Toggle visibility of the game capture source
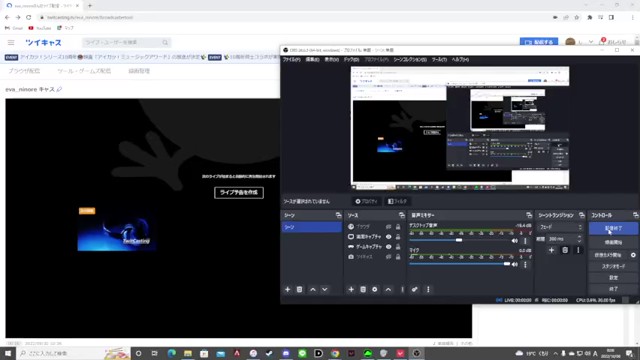The height and width of the screenshot is (360, 640). [389, 247]
